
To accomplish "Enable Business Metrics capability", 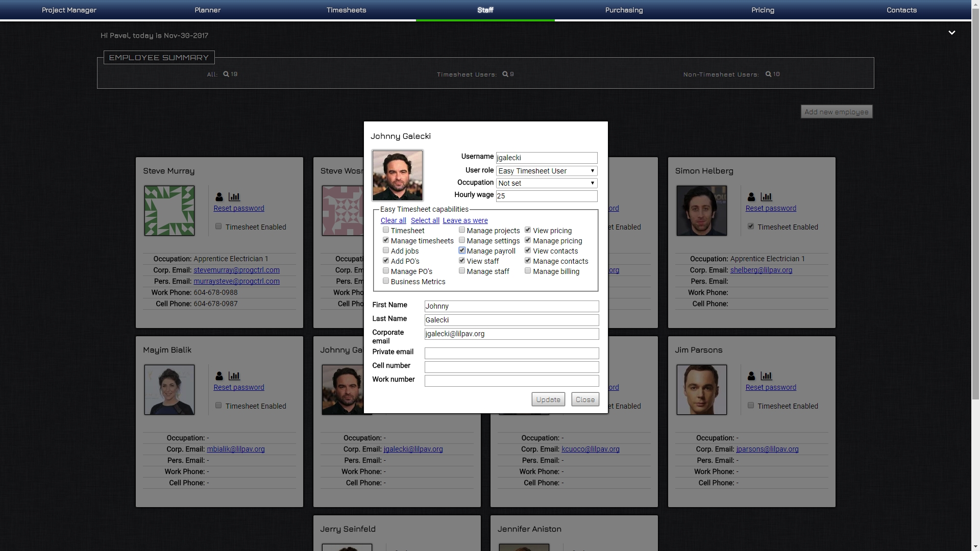I will pos(386,281).
